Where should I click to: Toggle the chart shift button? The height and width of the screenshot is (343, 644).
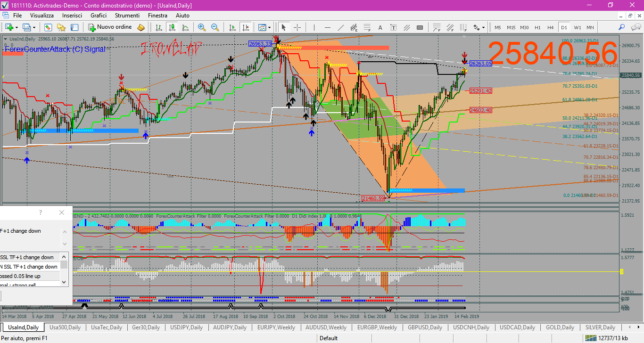[x=245, y=27]
